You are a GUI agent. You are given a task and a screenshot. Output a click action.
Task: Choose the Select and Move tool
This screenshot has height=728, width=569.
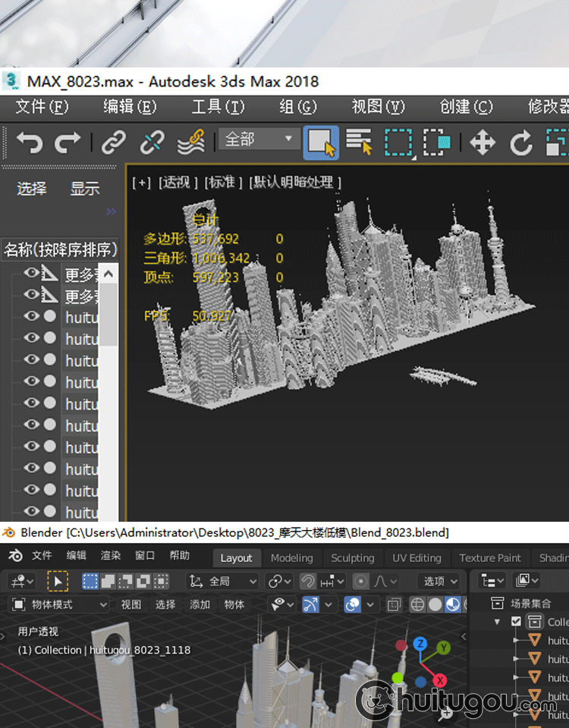(x=483, y=142)
